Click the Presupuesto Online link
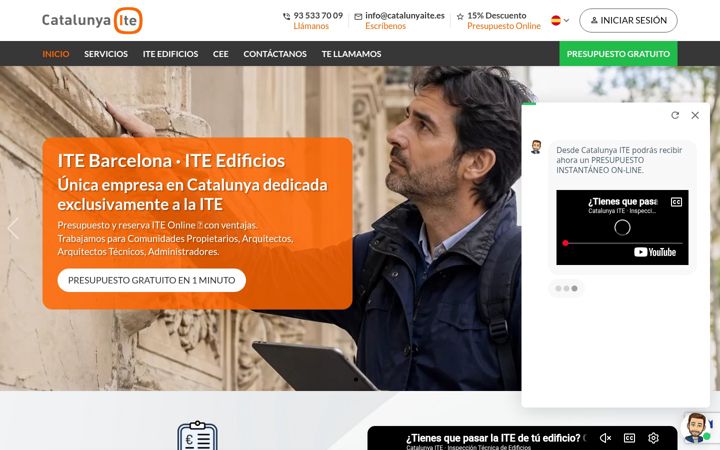This screenshot has width=720, height=450. coord(504,26)
